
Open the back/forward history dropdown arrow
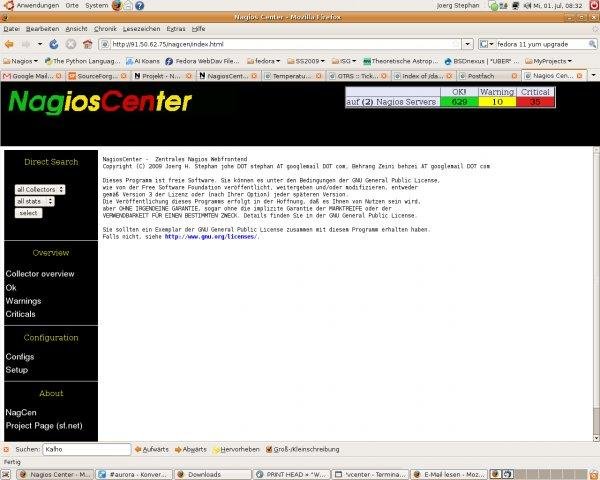point(40,44)
